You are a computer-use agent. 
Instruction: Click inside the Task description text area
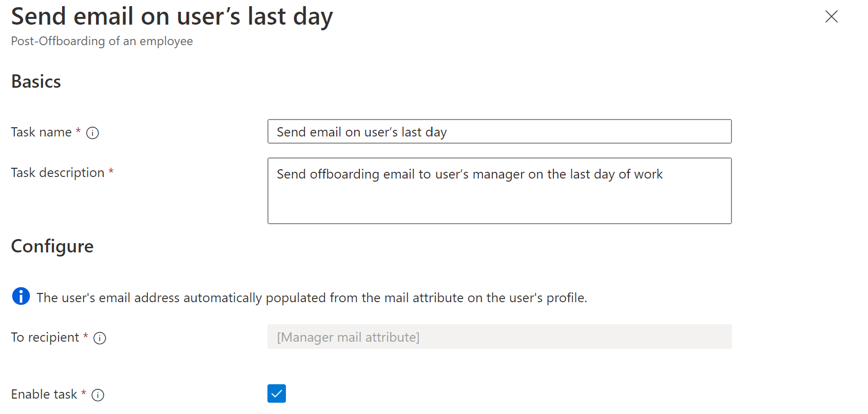[499, 190]
